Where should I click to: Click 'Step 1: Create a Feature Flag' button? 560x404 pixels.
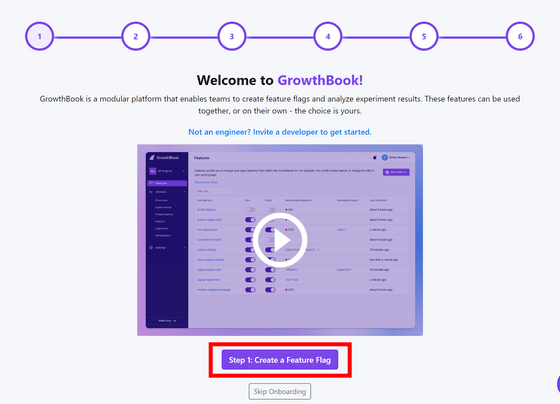click(x=280, y=360)
